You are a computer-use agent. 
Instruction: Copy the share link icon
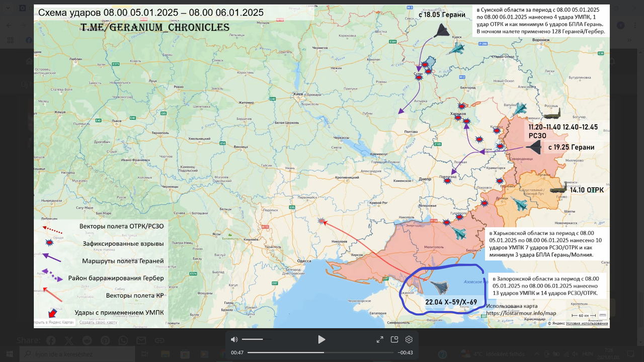point(159,340)
